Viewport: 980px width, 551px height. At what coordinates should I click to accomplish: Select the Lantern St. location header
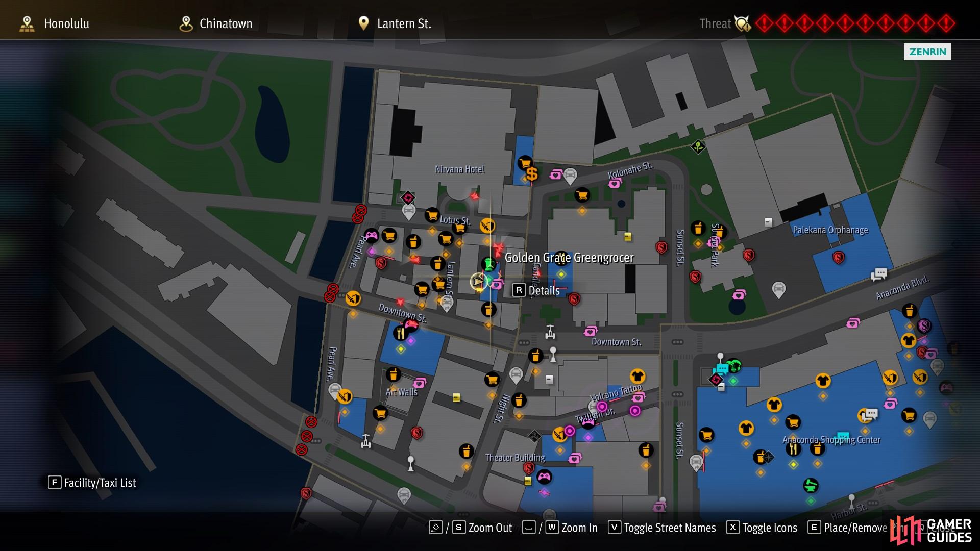click(394, 23)
